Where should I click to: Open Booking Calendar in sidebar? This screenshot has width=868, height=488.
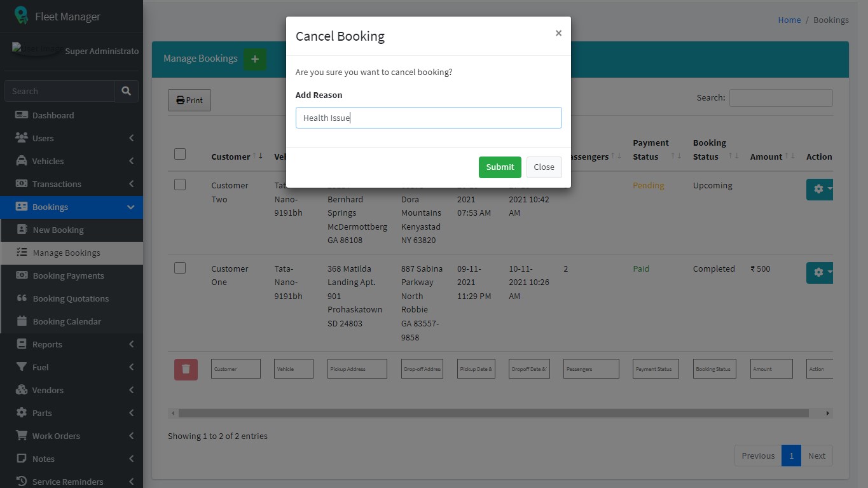click(67, 321)
